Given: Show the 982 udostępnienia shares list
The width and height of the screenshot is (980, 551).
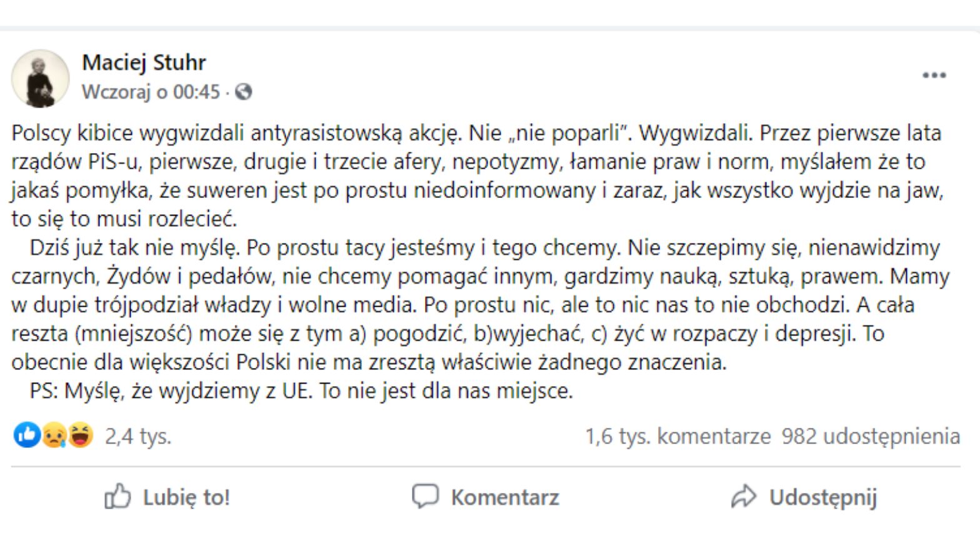Looking at the screenshot, I should tap(871, 436).
